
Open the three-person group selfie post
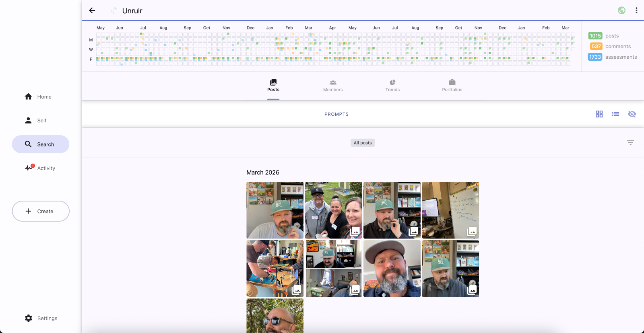click(x=333, y=210)
